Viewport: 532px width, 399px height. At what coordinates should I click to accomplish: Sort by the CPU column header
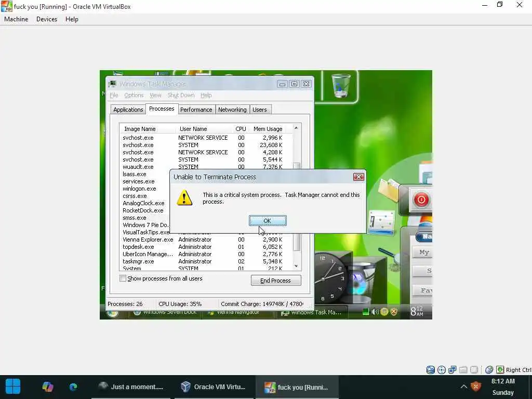pos(241,129)
